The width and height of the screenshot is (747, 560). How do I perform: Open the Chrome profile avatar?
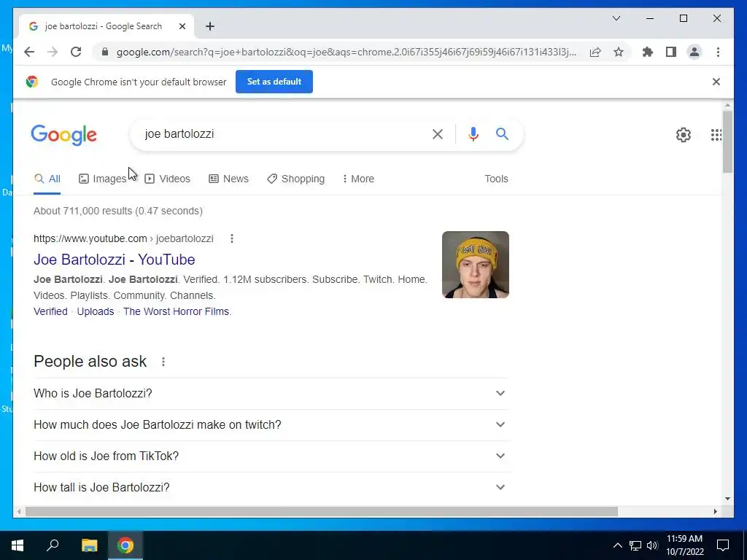694,52
